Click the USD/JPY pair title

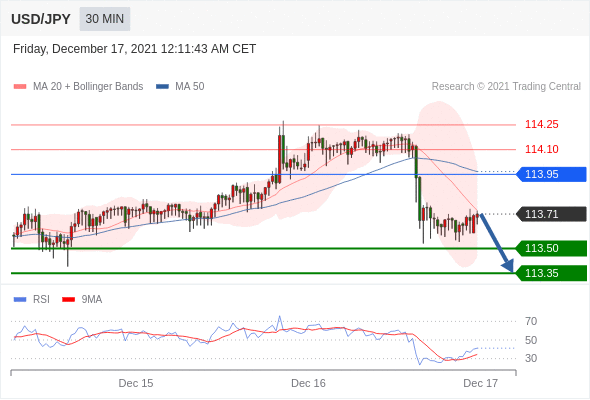[x=41, y=19]
